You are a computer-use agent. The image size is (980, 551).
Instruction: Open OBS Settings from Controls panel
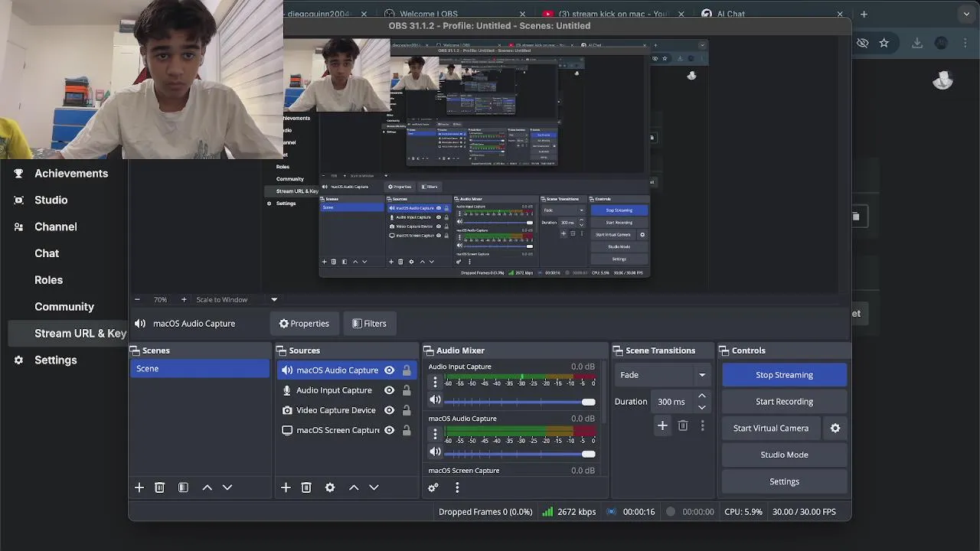click(x=784, y=481)
